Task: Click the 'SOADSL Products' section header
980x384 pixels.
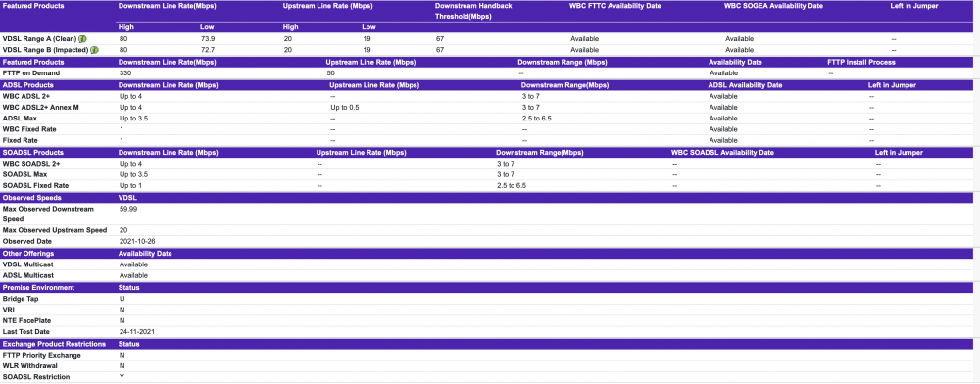Action: [32, 153]
